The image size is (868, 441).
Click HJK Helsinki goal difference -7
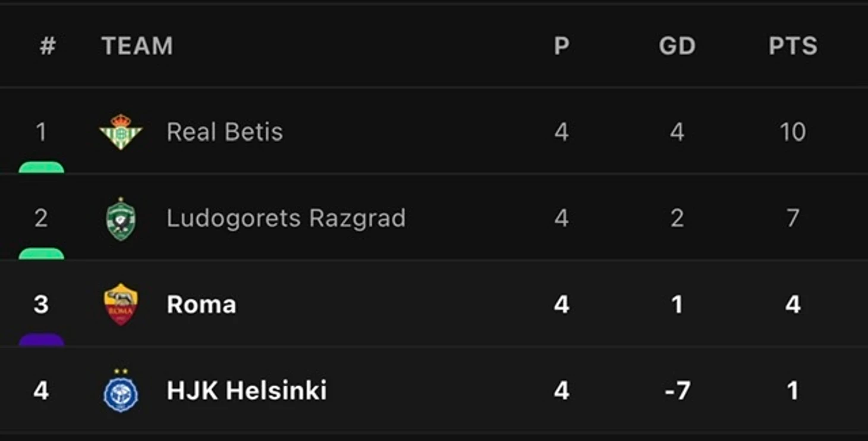677,391
